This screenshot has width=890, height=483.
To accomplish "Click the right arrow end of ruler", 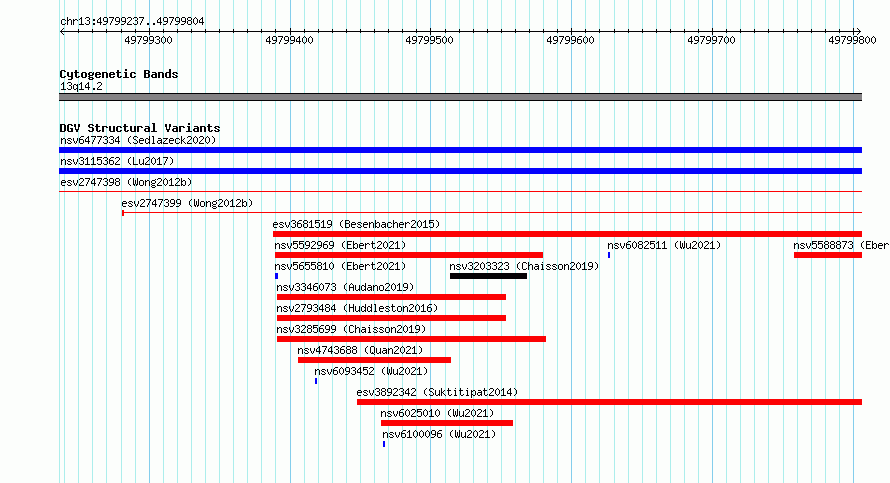I will click(x=859, y=32).
